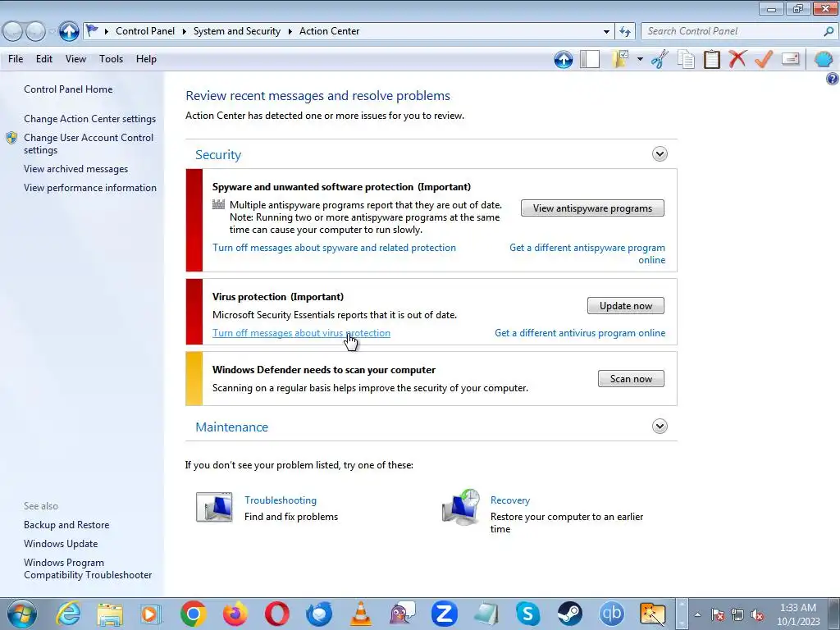Image resolution: width=840 pixels, height=630 pixels.
Task: Open Change User Account Control settings
Action: (89, 144)
